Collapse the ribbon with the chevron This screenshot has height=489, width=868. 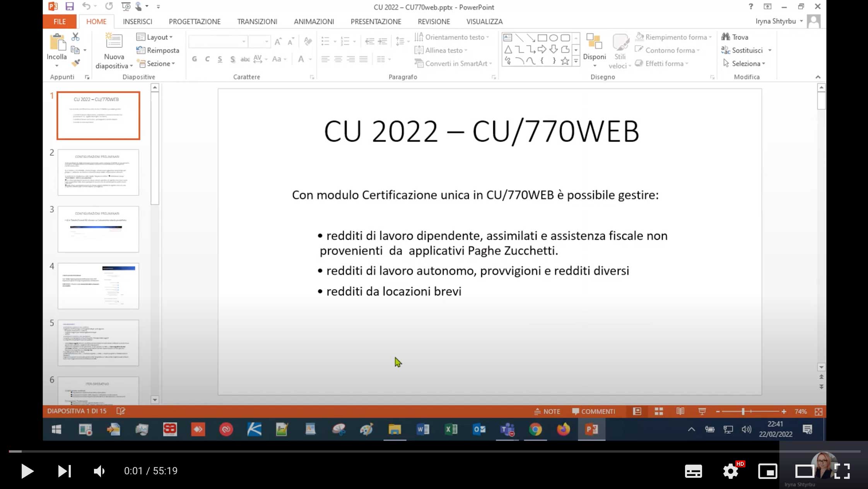[818, 77]
